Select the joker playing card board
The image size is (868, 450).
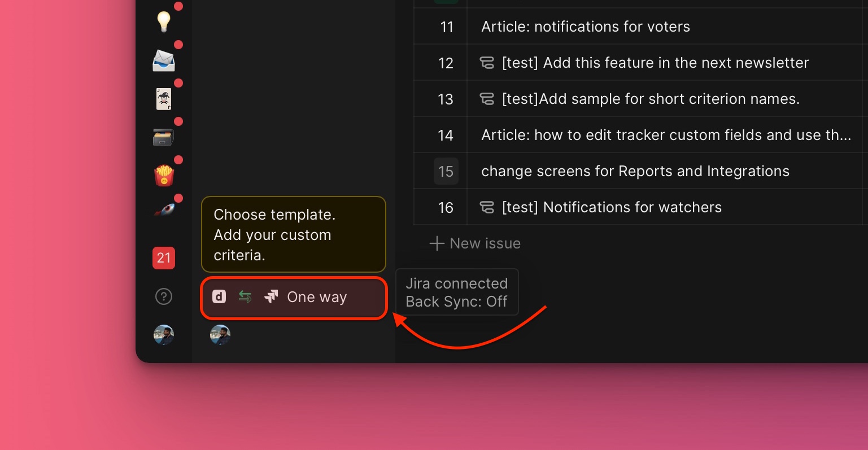tap(163, 99)
